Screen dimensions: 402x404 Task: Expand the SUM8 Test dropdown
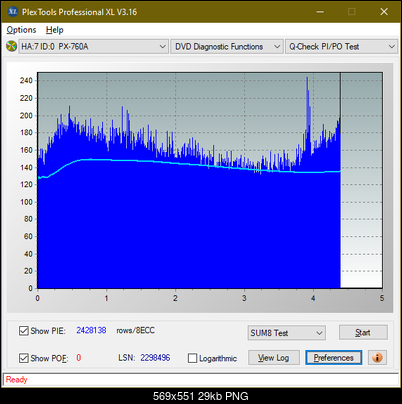(287, 333)
